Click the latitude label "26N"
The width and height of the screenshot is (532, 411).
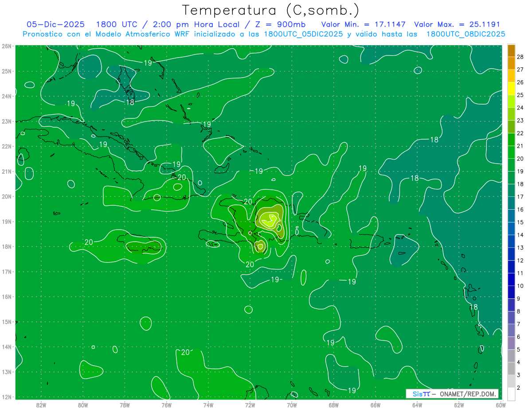pyautogui.click(x=7, y=46)
